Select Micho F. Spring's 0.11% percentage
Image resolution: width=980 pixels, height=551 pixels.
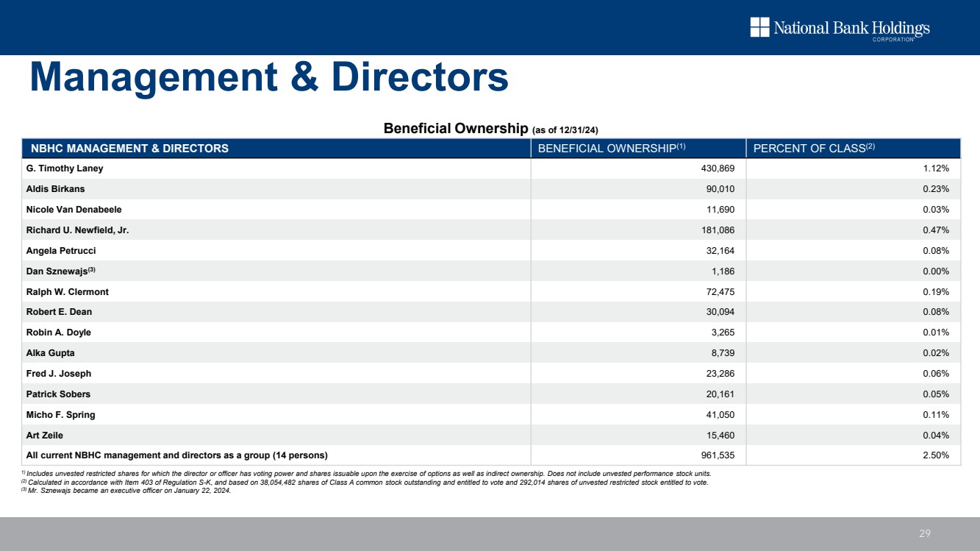click(936, 415)
